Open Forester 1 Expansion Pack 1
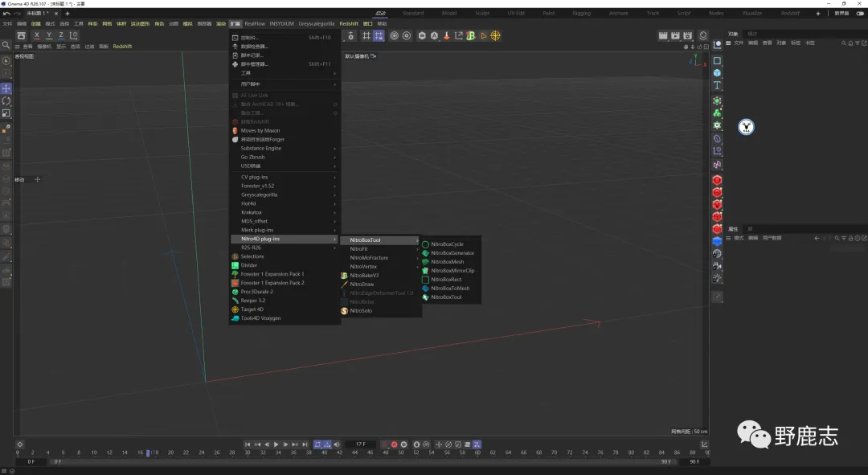The height and width of the screenshot is (475, 868). coord(285,274)
